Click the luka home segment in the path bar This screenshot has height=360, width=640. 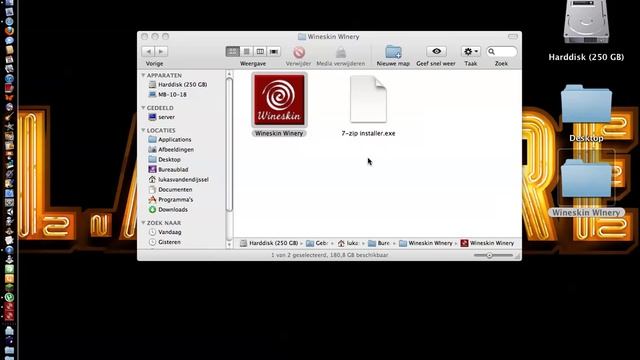(x=348, y=243)
